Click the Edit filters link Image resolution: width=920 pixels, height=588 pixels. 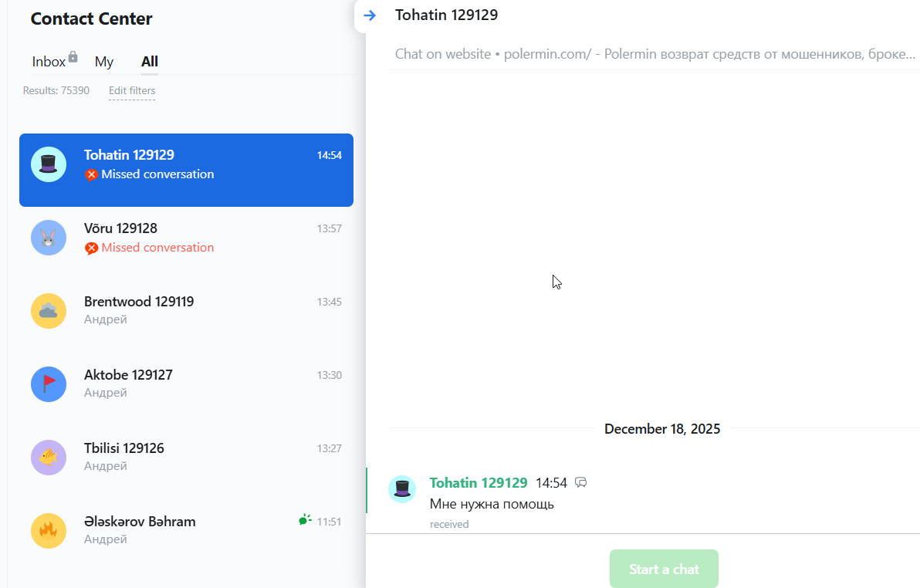click(132, 90)
